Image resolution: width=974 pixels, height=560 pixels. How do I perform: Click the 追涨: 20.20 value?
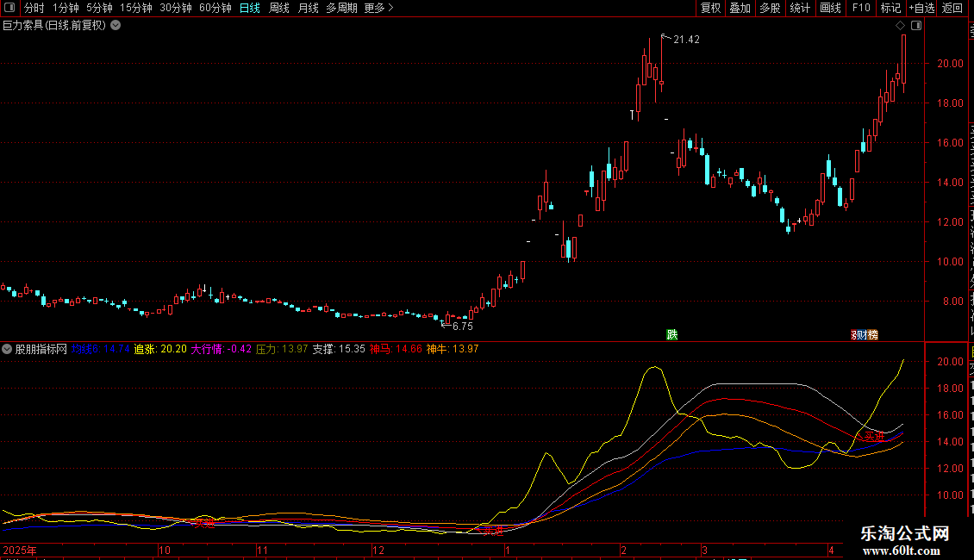point(160,349)
